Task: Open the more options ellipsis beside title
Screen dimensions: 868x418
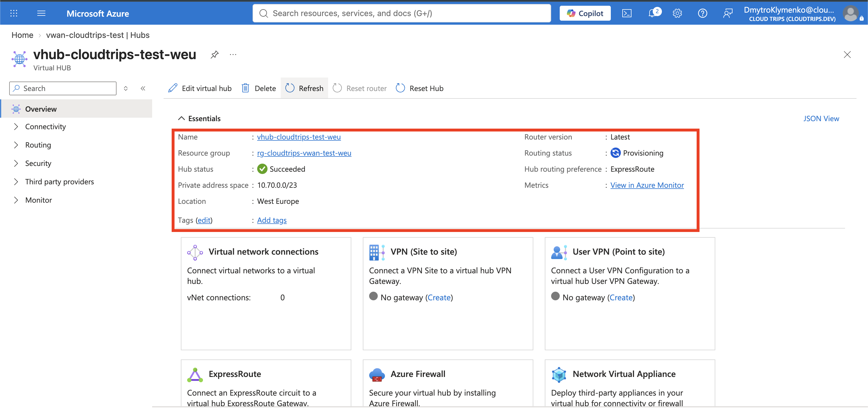Action: click(233, 54)
